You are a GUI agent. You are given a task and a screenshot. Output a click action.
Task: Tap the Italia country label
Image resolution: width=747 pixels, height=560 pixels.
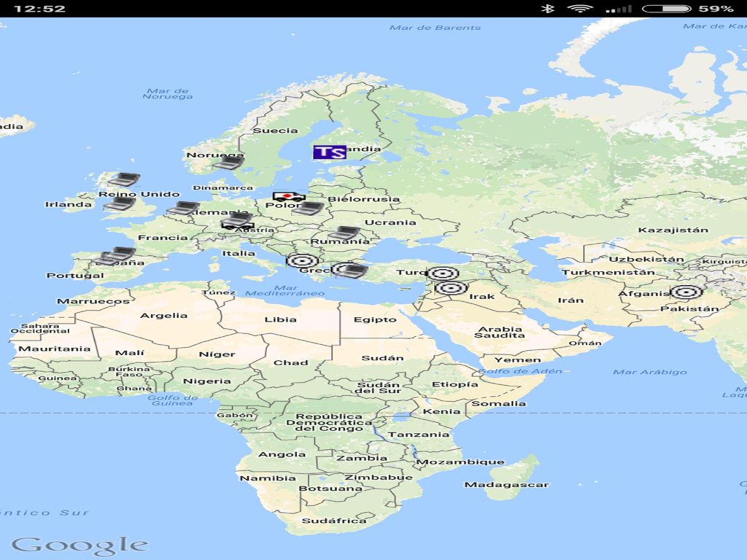pyautogui.click(x=239, y=253)
